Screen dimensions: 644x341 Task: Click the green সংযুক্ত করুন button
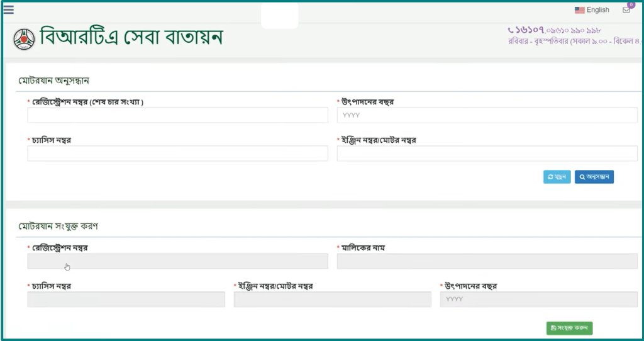(x=569, y=328)
